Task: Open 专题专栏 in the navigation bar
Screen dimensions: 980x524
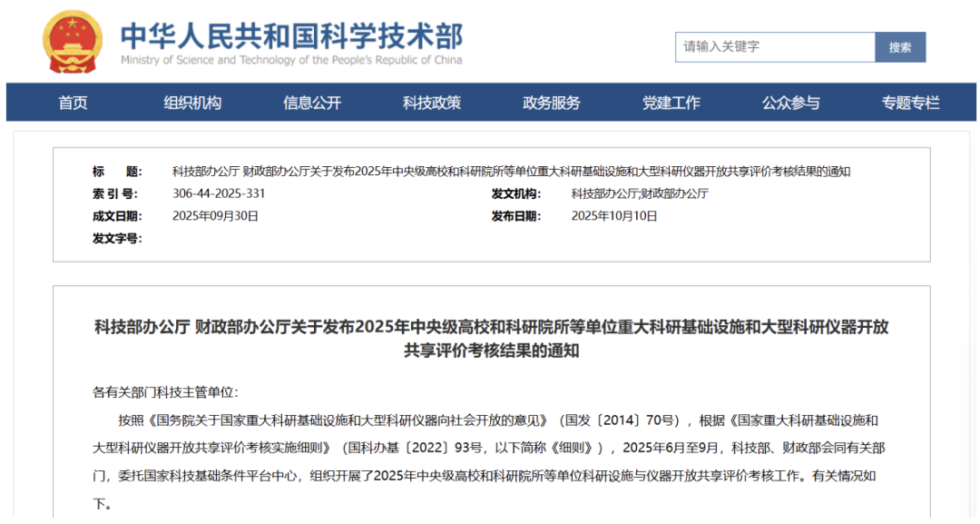Action: [x=910, y=103]
